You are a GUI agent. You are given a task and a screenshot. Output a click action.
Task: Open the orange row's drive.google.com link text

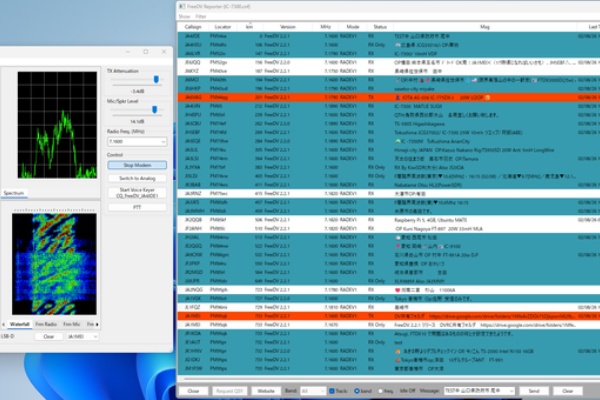(501, 316)
